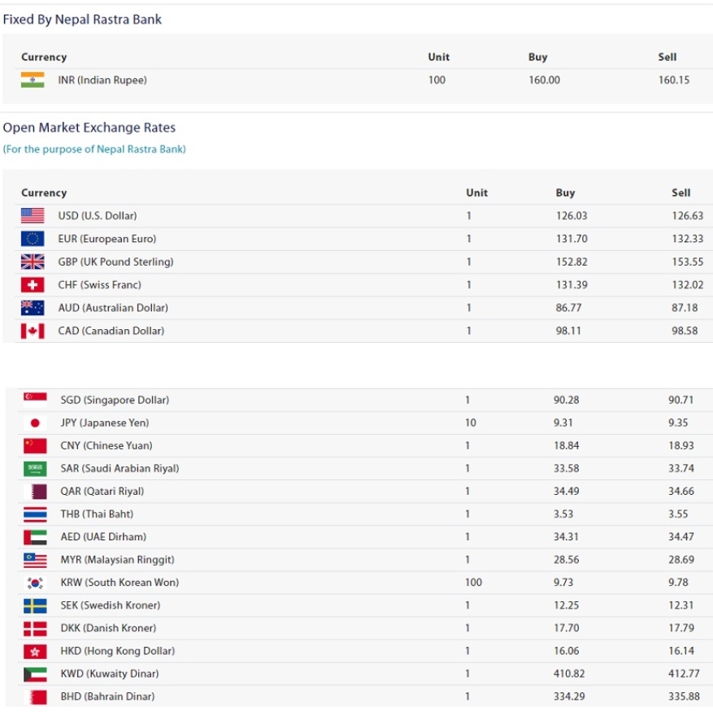Select 'KRW (South Korean Won)' currency name
Image resolution: width=713 pixels, height=728 pixels.
point(120,583)
